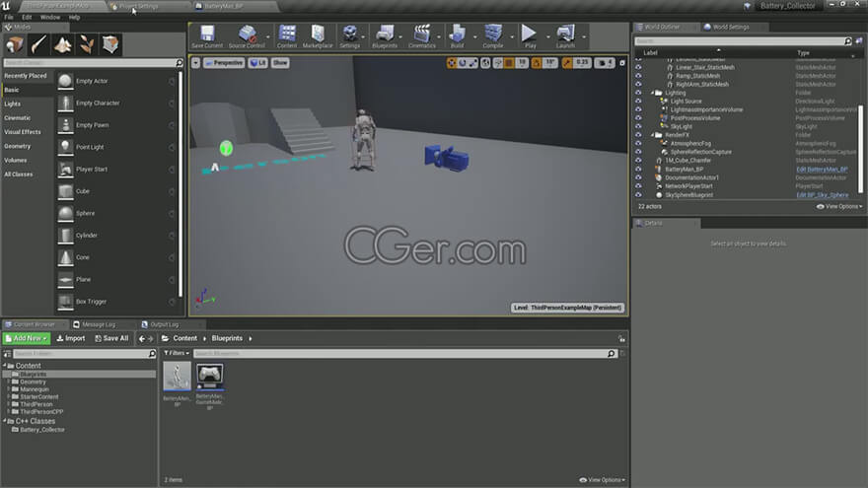868x488 pixels.
Task: Maximize the viewport with corner icon
Action: (x=622, y=63)
